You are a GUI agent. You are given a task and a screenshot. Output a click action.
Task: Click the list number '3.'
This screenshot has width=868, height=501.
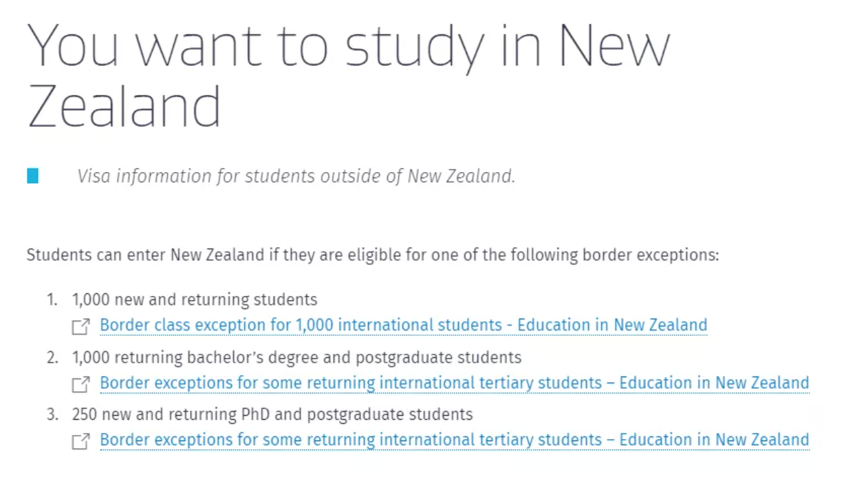[53, 415]
